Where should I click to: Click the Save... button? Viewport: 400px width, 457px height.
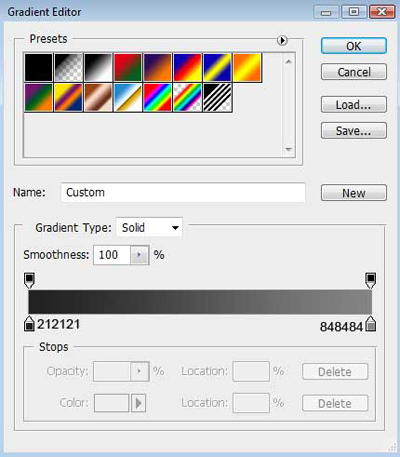[354, 131]
